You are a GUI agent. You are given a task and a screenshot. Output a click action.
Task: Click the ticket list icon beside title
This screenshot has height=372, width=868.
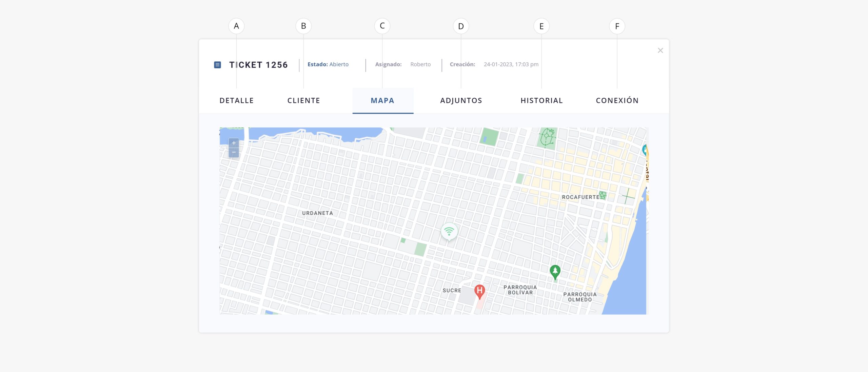click(217, 65)
